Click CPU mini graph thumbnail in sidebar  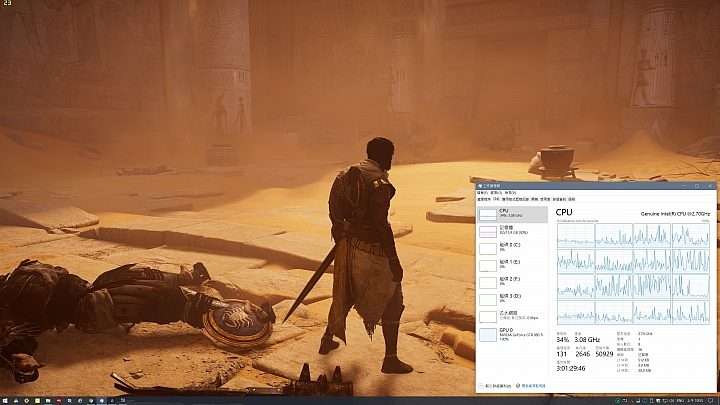pos(488,214)
